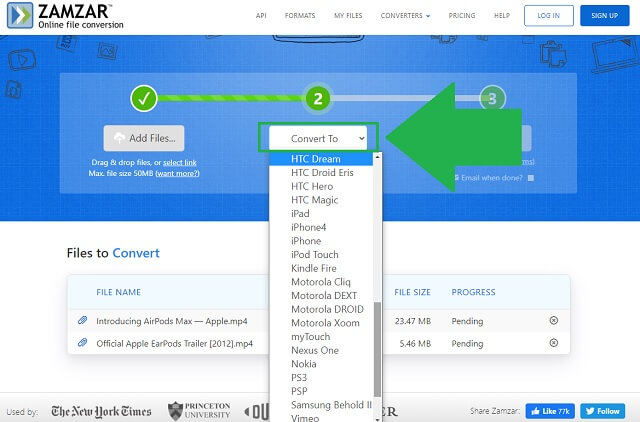Follow Zamzar on Twitter
Viewport: 640px width, 422px height.
pos(602,411)
